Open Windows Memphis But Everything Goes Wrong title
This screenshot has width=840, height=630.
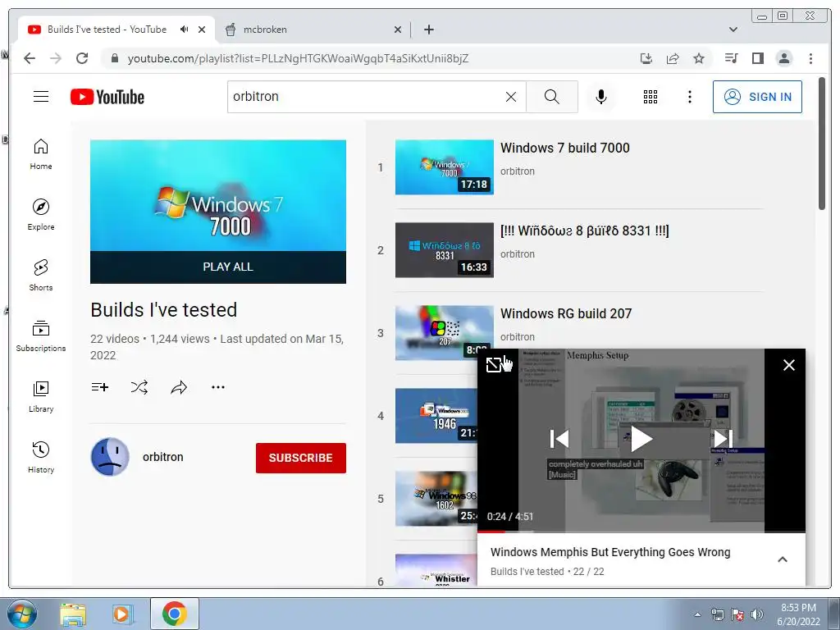click(x=610, y=552)
